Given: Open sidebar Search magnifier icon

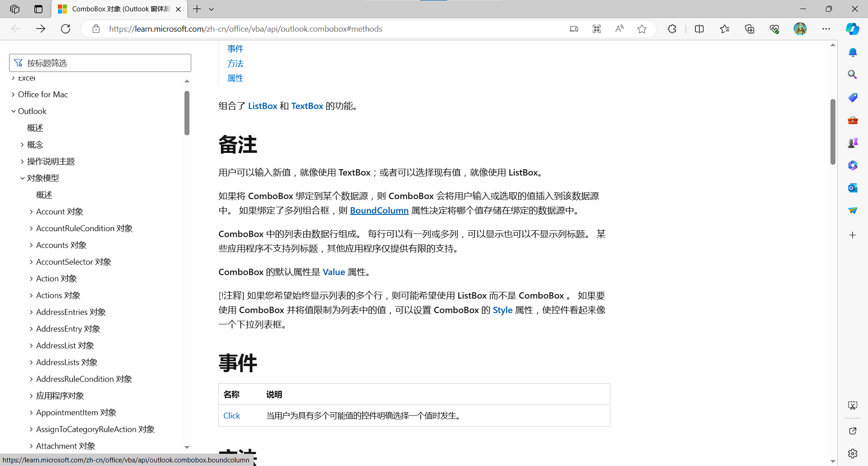Looking at the screenshot, I should coord(853,75).
